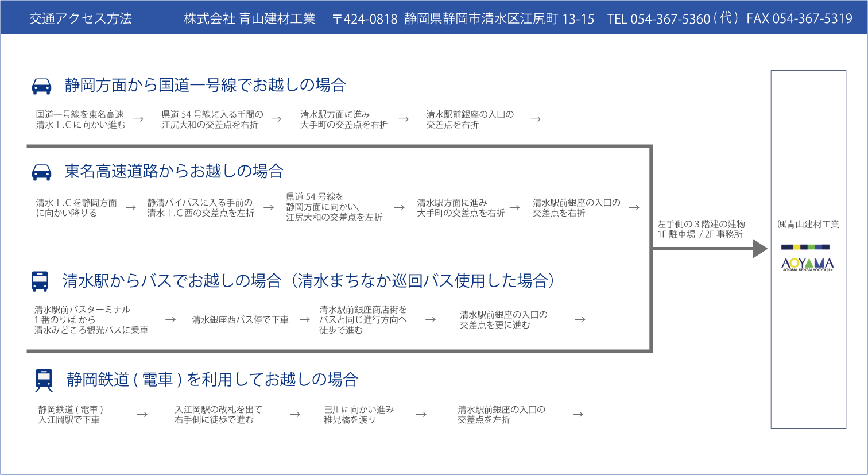
Task: Click the 株式会社 青山建材工業 name in header
Action: 250,19
